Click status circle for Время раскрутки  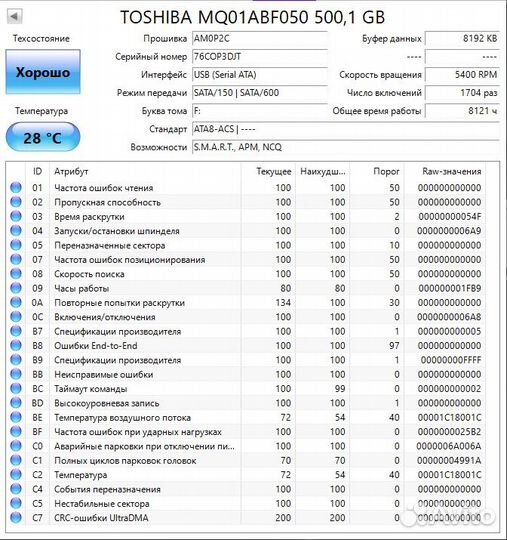16,216
